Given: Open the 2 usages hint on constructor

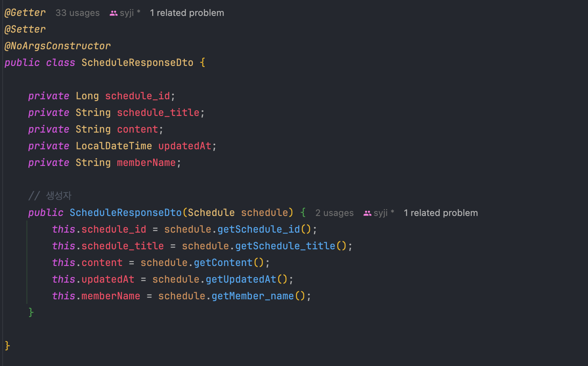Looking at the screenshot, I should coord(335,213).
